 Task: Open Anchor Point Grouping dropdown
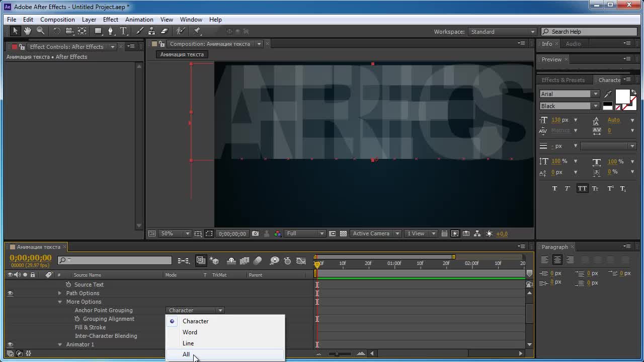(195, 310)
